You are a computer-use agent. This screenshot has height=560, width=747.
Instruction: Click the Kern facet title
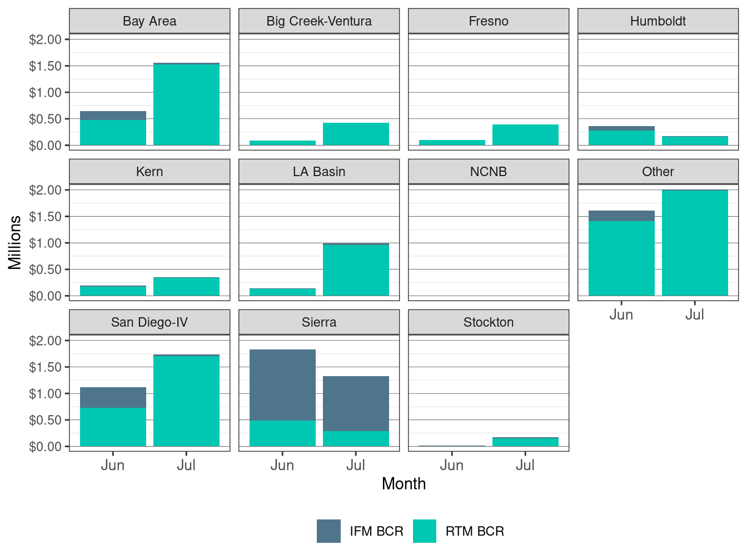click(150, 172)
